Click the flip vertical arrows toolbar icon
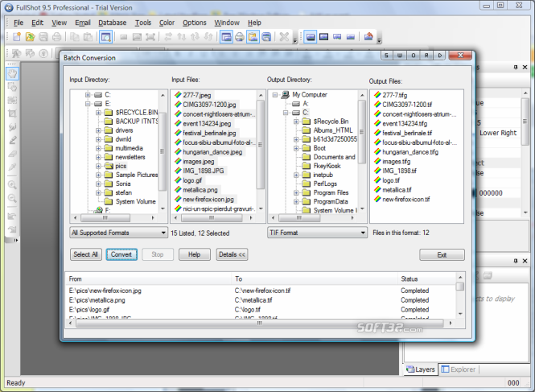This screenshot has width=535, height=392. [x=182, y=36]
